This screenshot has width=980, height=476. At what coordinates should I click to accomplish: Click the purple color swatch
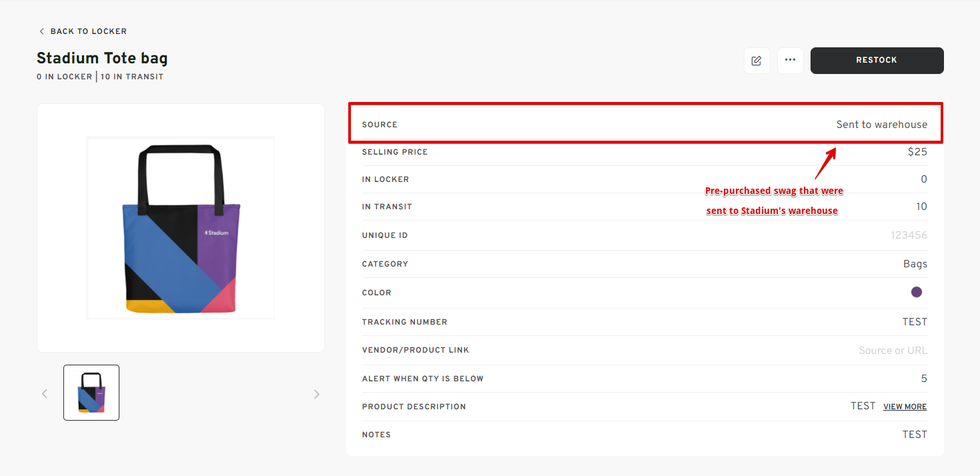pos(917,292)
